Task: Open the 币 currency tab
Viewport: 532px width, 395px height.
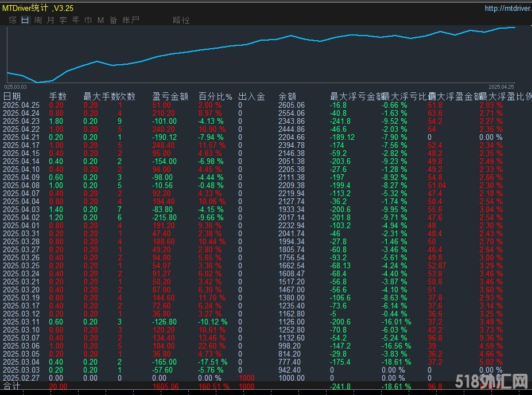Action: coord(88,20)
